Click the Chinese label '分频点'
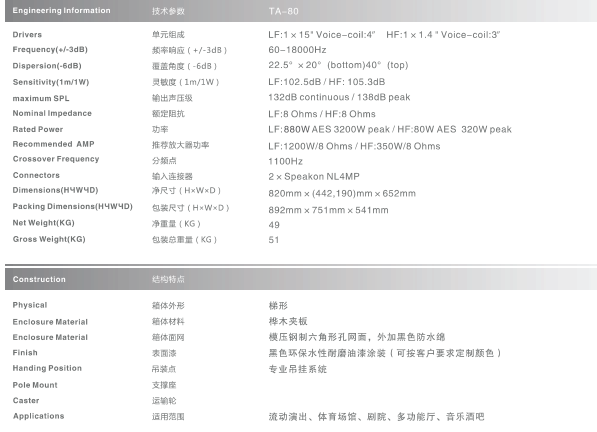597x432 pixels. pyautogui.click(x=164, y=161)
